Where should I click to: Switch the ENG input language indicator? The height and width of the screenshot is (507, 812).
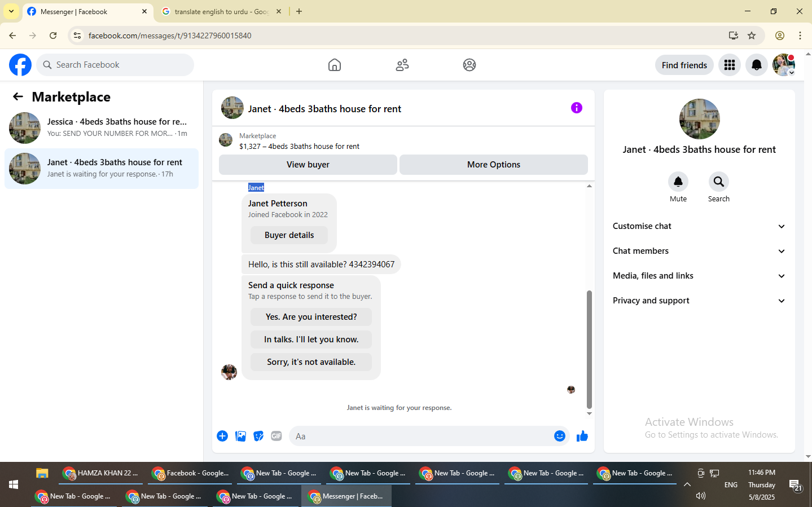click(x=731, y=484)
